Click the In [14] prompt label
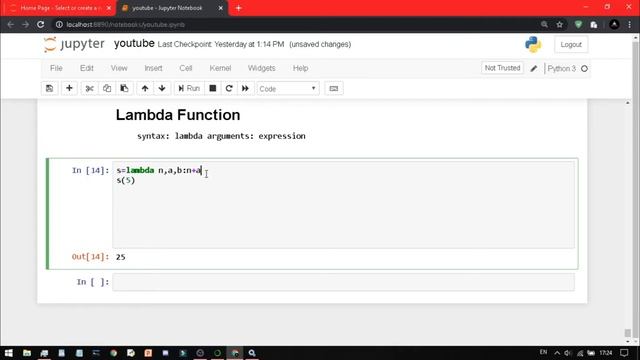This screenshot has height=360, width=640. pyautogui.click(x=91, y=170)
